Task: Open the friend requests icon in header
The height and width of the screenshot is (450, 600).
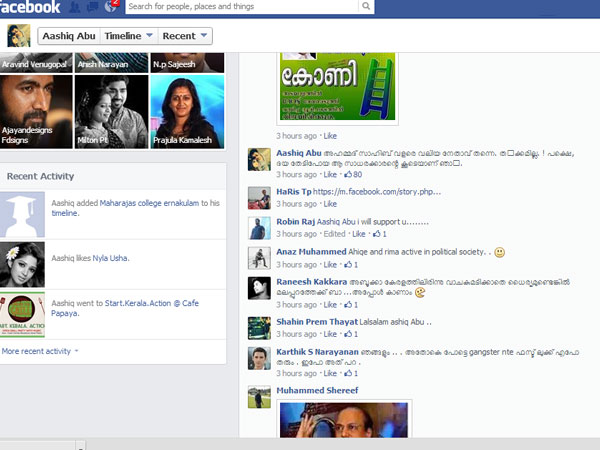Action: pos(74,7)
